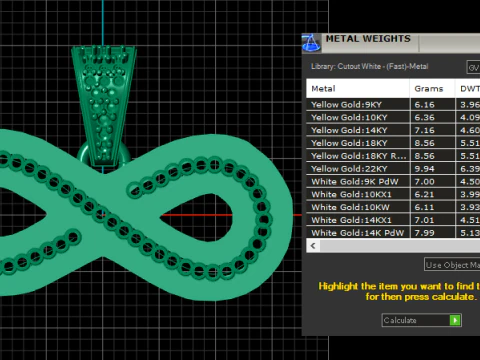Click the DWT column header
Screen dimensions: 480x360
click(x=468, y=89)
